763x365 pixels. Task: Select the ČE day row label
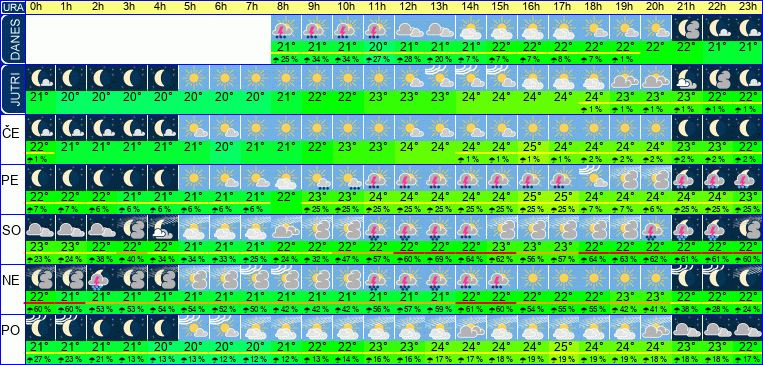point(11,134)
